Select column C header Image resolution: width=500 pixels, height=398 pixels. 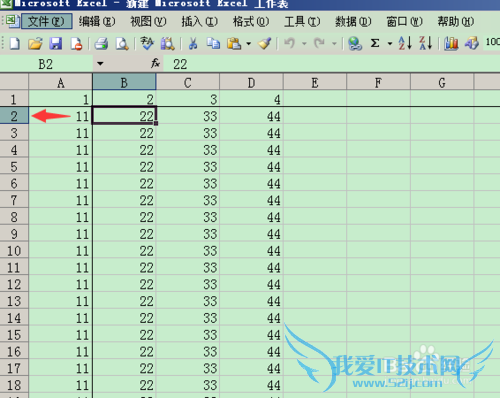[x=188, y=82]
